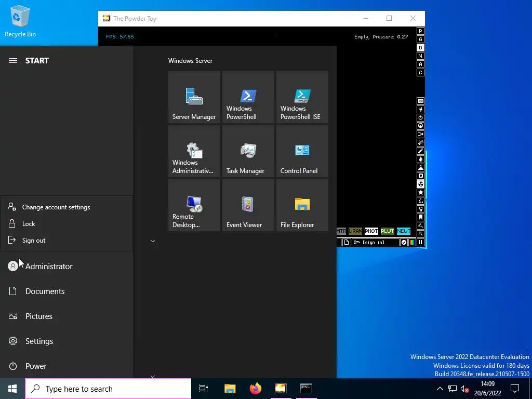Collapse the Start menu hamburger
This screenshot has width=532, height=399.
(x=13, y=60)
